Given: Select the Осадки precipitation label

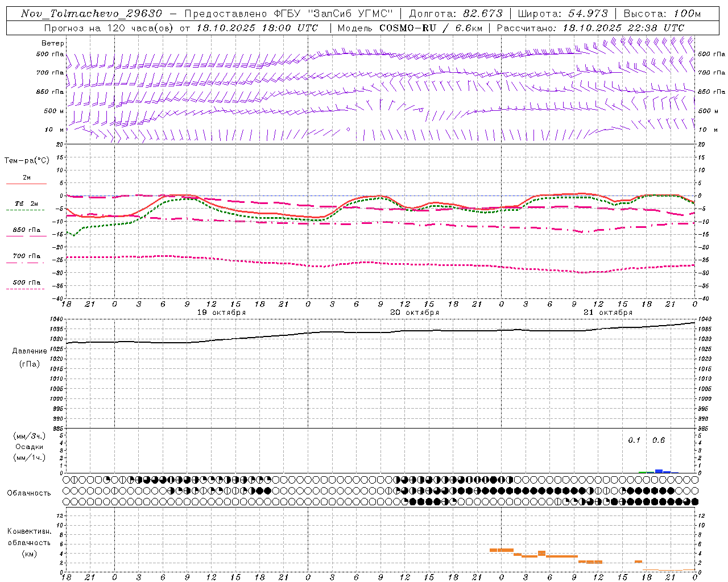Looking at the screenshot, I should click(x=30, y=447).
